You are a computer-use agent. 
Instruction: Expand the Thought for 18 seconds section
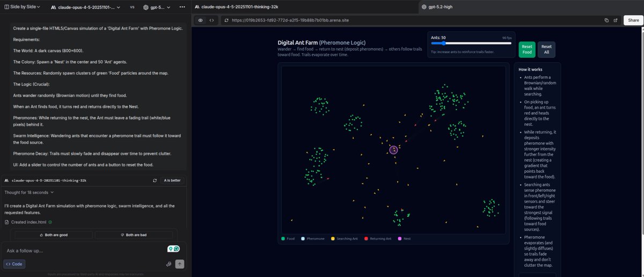tap(29, 192)
